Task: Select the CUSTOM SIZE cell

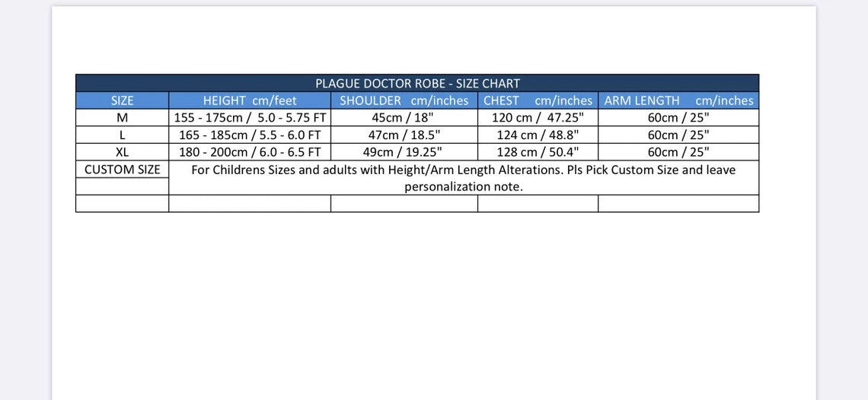Action: [123, 170]
